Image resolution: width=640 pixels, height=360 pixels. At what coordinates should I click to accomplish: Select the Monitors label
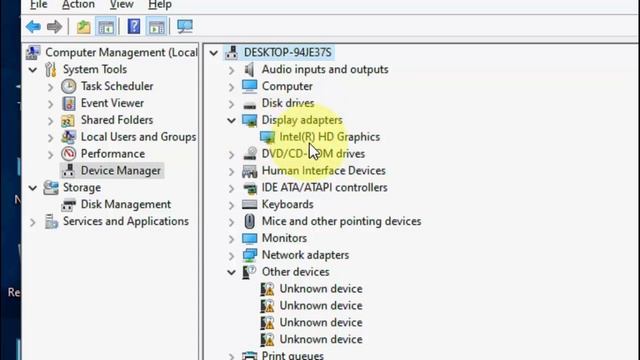284,238
